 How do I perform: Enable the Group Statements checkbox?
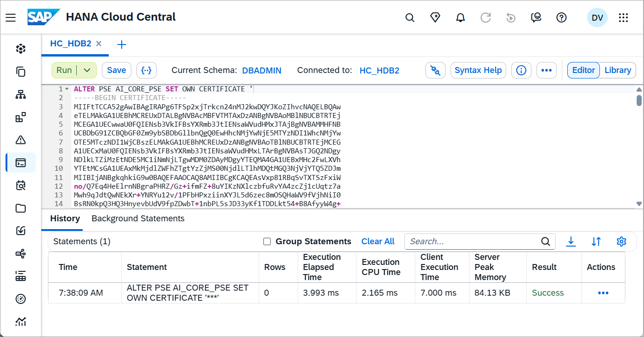(x=267, y=242)
